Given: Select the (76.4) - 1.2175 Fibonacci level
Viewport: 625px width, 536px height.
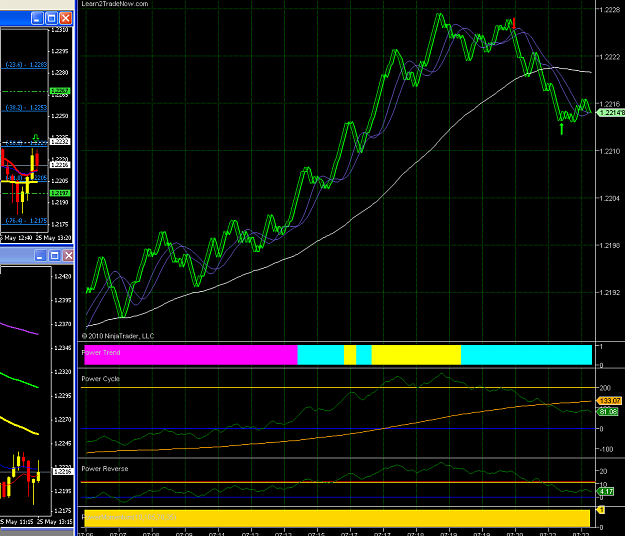Looking at the screenshot, I should coord(26,221).
